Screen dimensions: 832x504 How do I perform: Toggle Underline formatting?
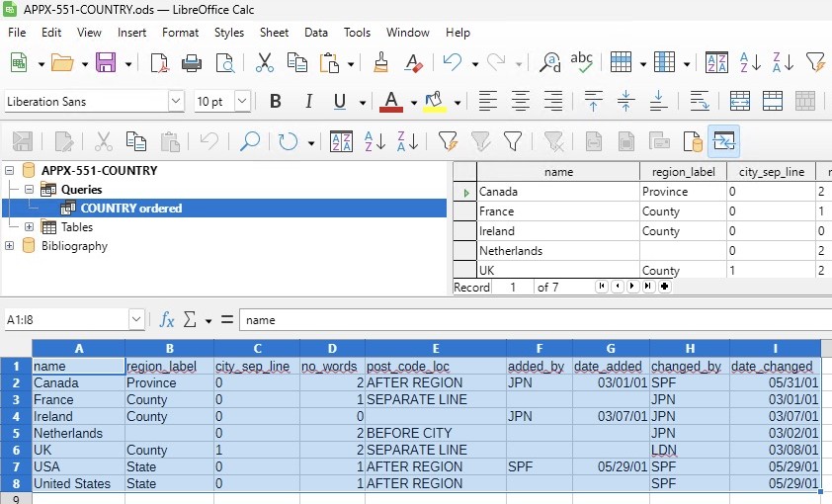point(340,101)
